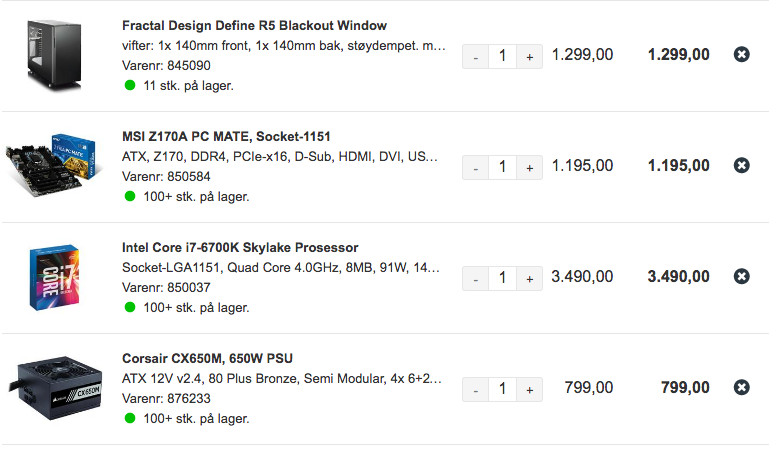Remove Corsair CX650M PSU from cart
The width and height of the screenshot is (776, 452).
point(741,387)
